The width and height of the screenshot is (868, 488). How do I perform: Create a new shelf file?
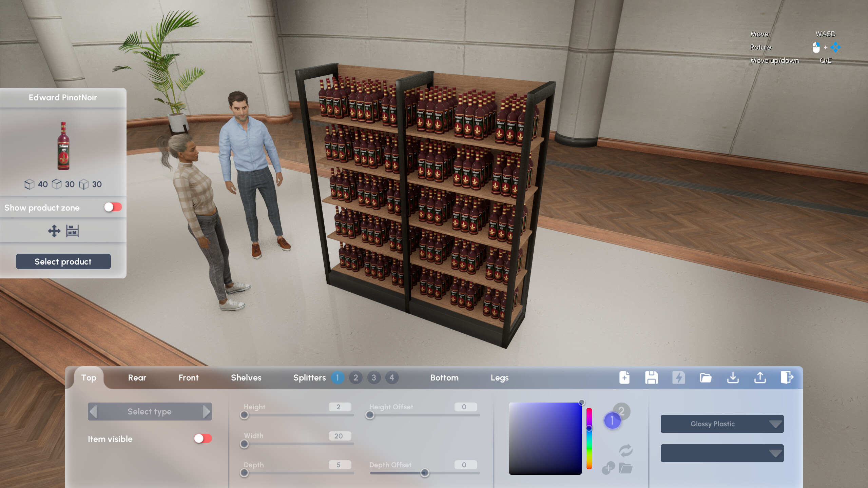(624, 377)
